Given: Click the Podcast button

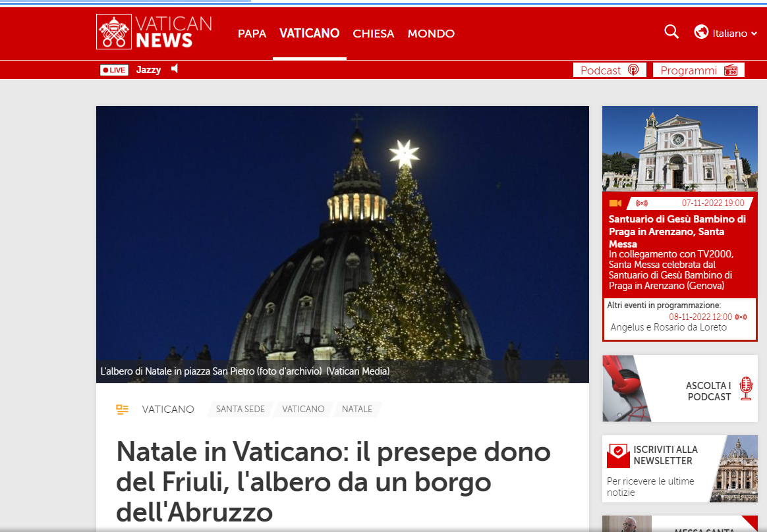Looking at the screenshot, I should (610, 70).
